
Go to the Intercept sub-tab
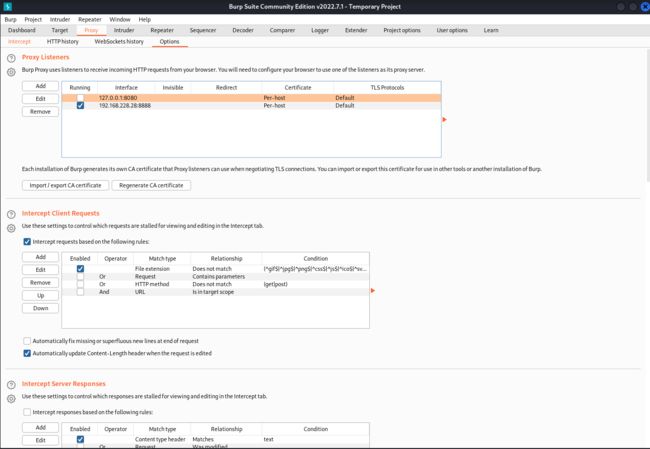19,41
